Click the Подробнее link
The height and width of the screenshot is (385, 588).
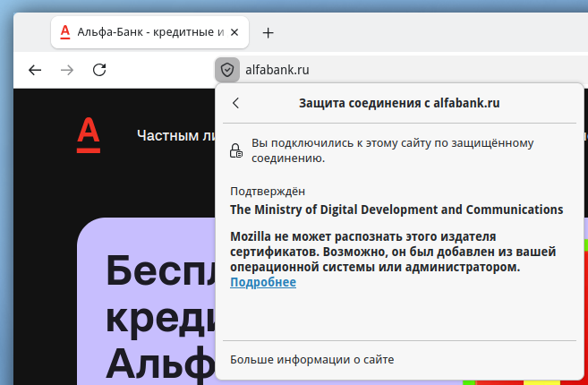point(263,282)
